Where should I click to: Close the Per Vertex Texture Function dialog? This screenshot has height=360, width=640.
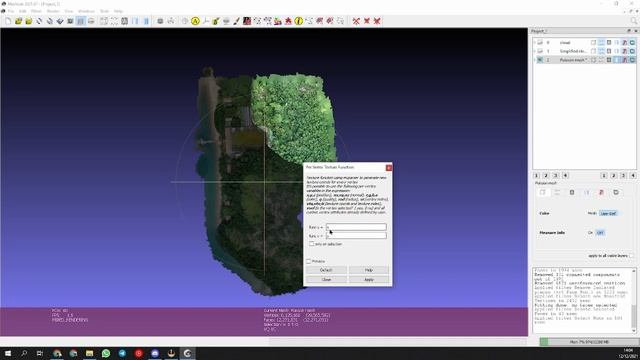(x=389, y=167)
